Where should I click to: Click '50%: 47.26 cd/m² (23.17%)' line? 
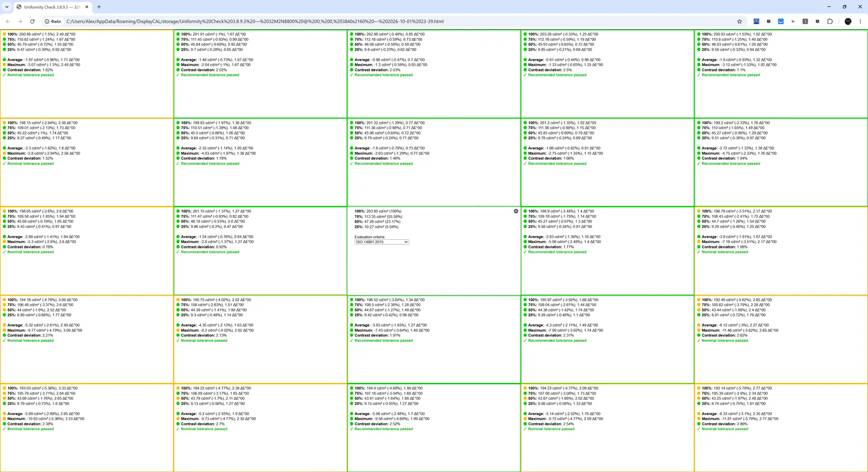click(x=378, y=221)
